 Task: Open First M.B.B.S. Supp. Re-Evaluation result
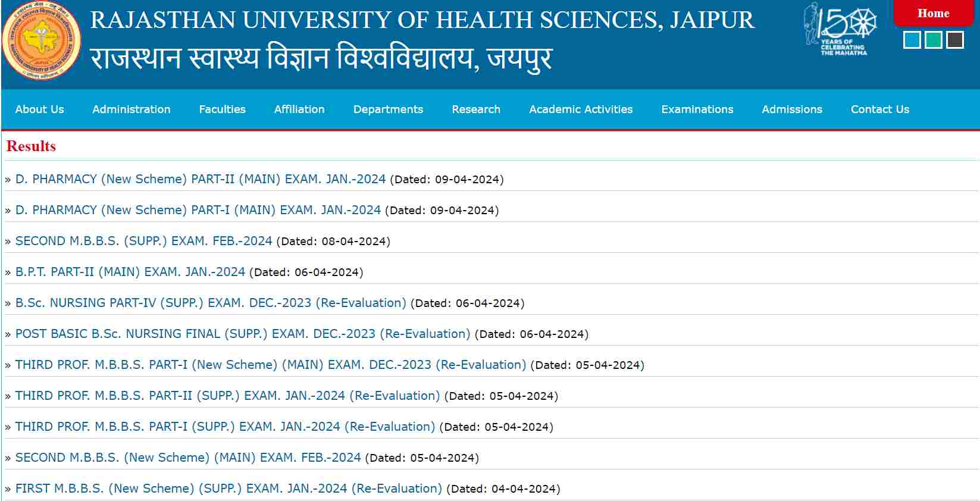pyautogui.click(x=228, y=489)
